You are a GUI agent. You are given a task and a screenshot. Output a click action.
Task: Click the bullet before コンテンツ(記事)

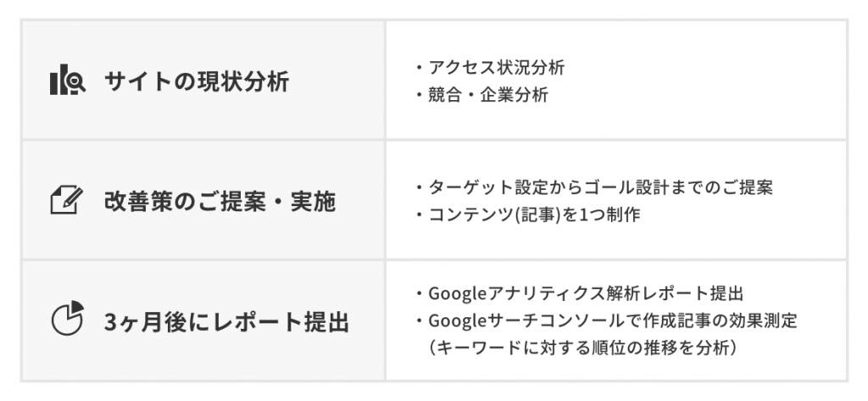pyautogui.click(x=419, y=214)
